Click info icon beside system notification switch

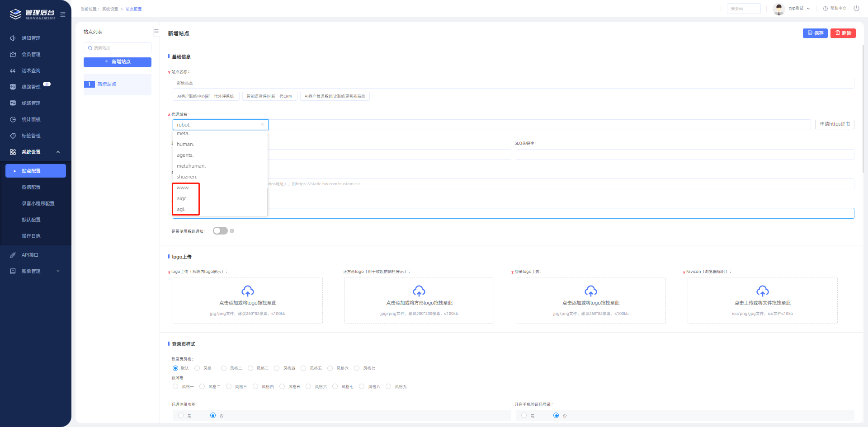tap(232, 231)
